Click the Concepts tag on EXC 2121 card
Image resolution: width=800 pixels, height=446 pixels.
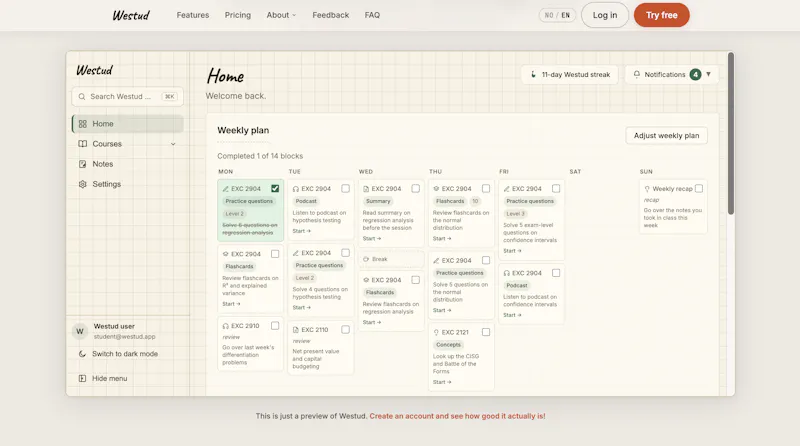click(448, 345)
